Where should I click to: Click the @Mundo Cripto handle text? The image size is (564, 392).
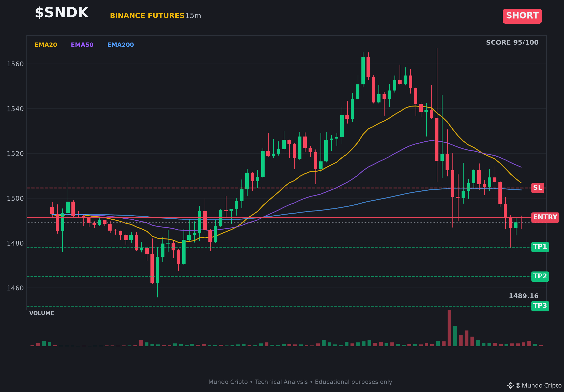[x=539, y=386]
